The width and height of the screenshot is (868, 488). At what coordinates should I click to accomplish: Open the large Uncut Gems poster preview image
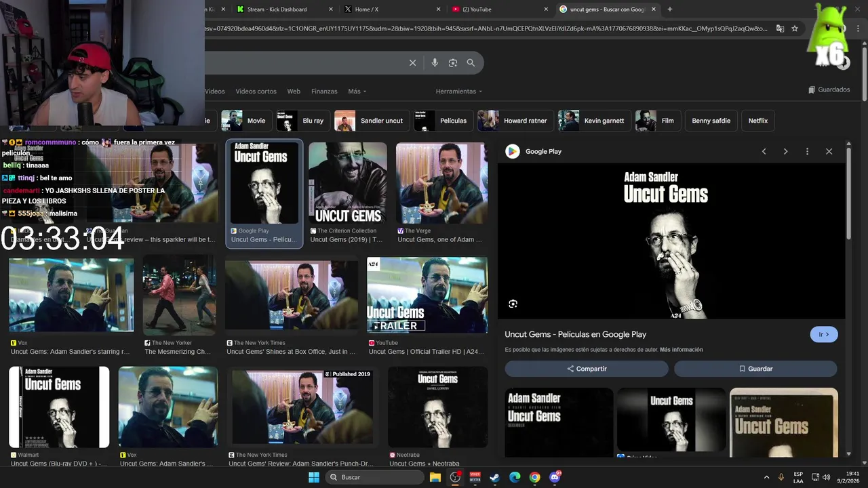pos(671,241)
